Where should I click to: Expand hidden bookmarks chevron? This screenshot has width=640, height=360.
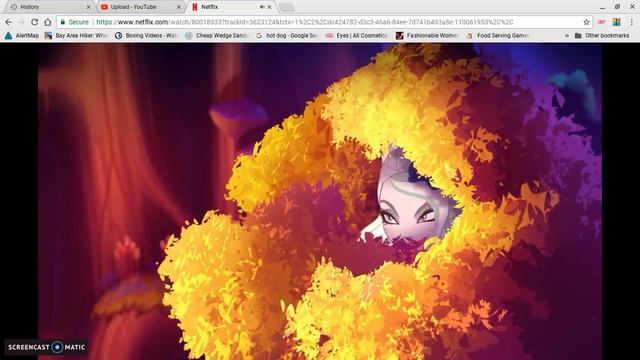(x=567, y=36)
